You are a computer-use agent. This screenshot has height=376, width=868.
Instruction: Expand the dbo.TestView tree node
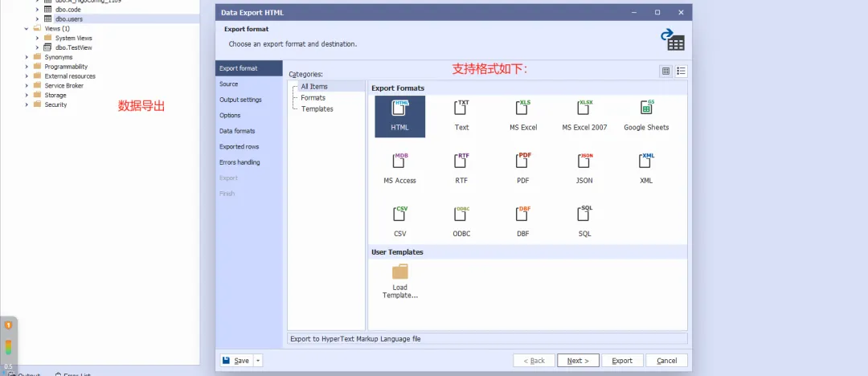pos(37,47)
